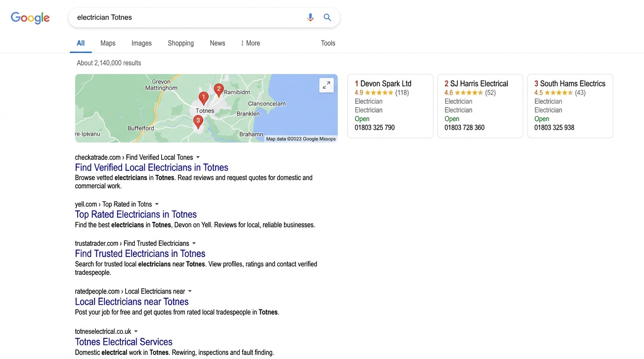644x359 pixels.
Task: Click the About 2,140,000 results text
Action: [x=109, y=63]
